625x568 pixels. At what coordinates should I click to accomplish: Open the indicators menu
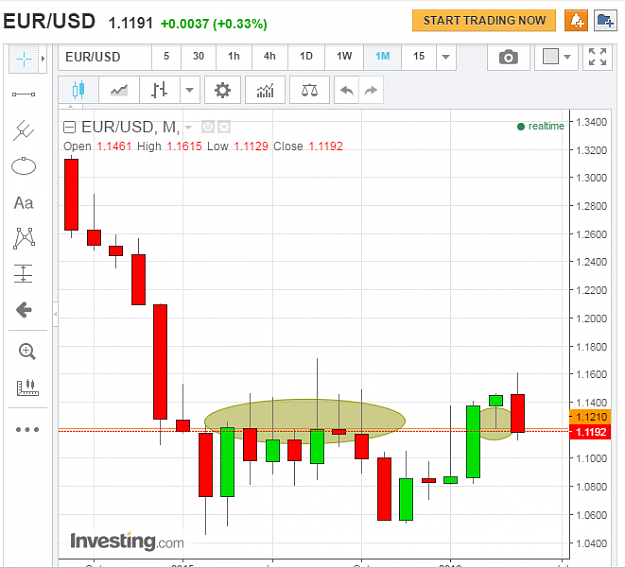click(x=265, y=90)
